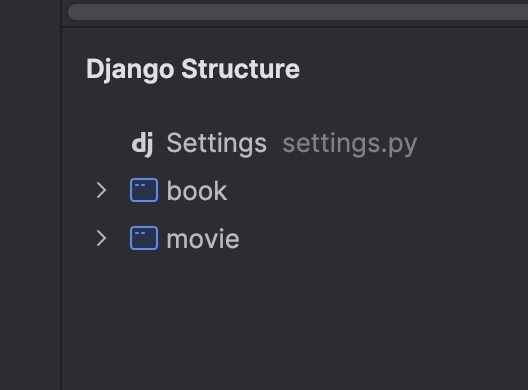
Task: Click blank space right of movie row
Action: tap(384, 238)
